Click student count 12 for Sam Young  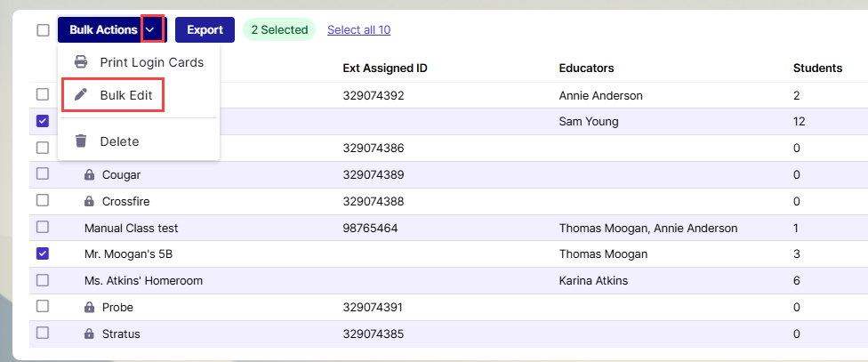point(799,122)
